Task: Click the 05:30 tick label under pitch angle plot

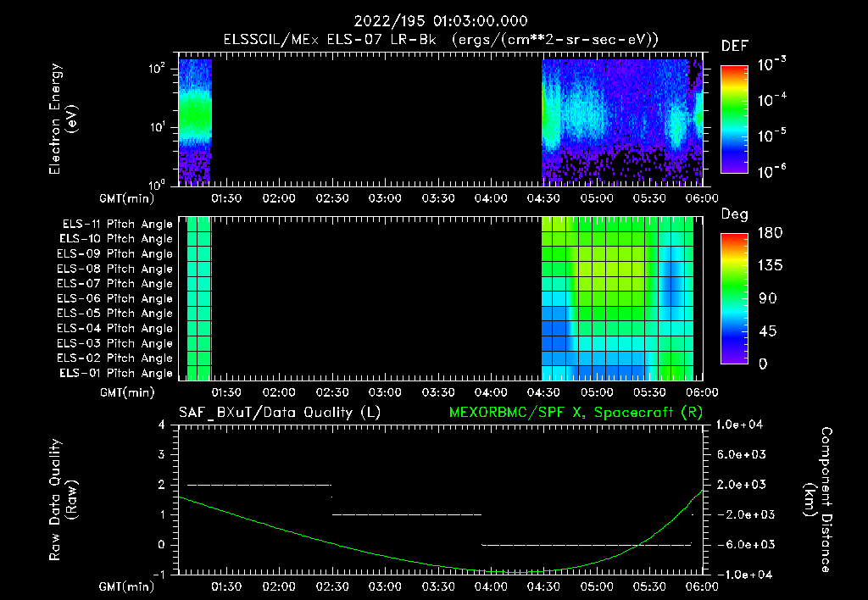Action: 649,392
